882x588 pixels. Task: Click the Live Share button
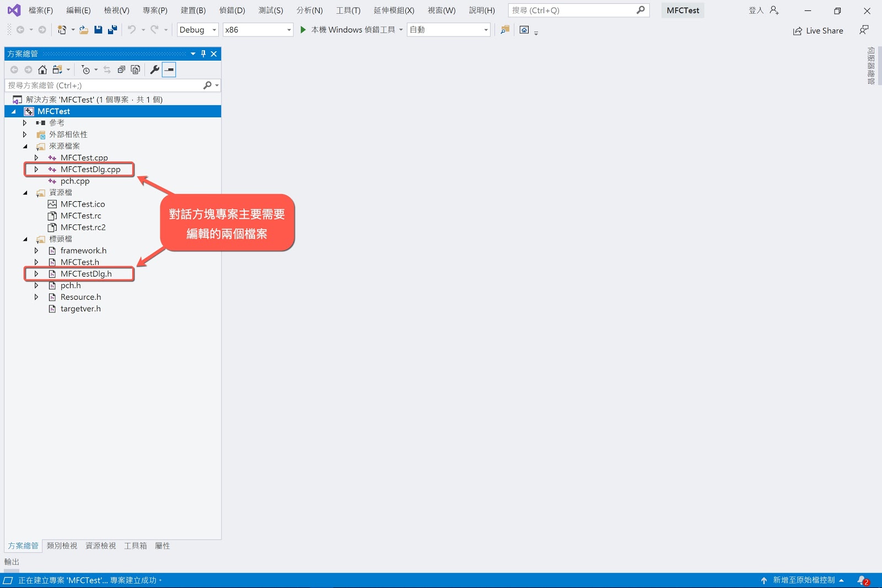(x=818, y=31)
